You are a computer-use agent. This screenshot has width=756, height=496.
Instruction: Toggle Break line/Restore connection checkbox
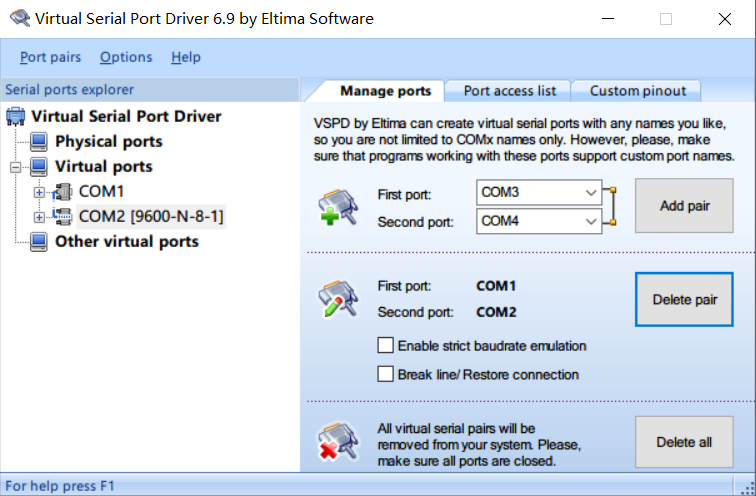(385, 374)
